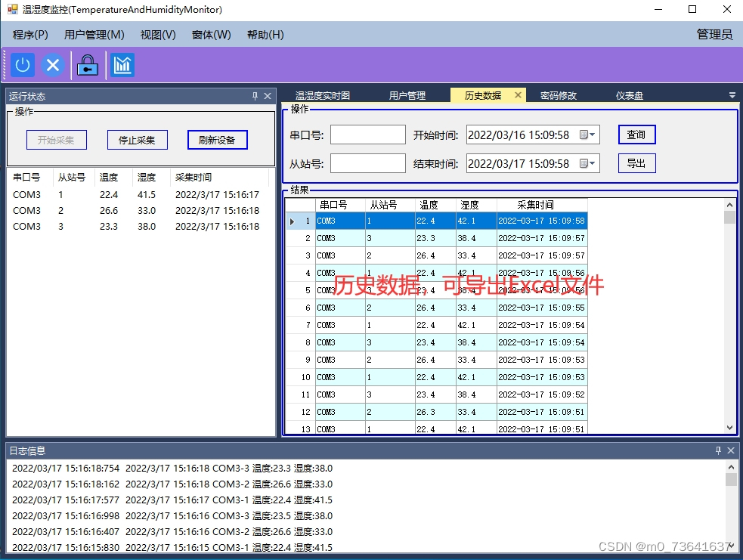This screenshot has height=560, width=743.
Task: Open the 帮助(H) menu
Action: (x=265, y=35)
